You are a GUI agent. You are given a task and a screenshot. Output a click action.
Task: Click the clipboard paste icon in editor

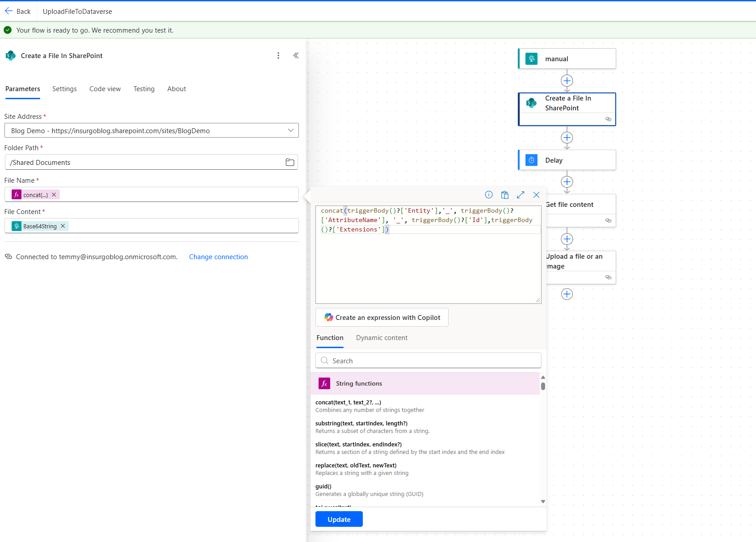(x=505, y=194)
